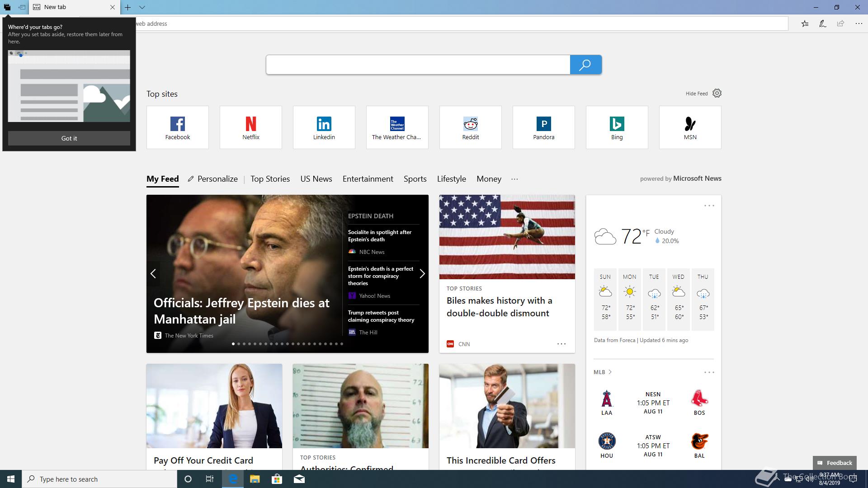Switch to the Entertainment tab
The height and width of the screenshot is (488, 868).
click(x=368, y=179)
